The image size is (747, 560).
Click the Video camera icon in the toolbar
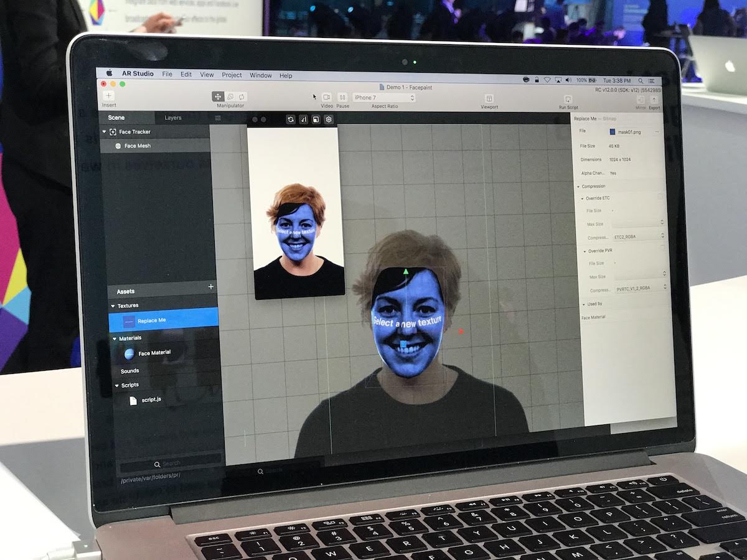click(327, 97)
